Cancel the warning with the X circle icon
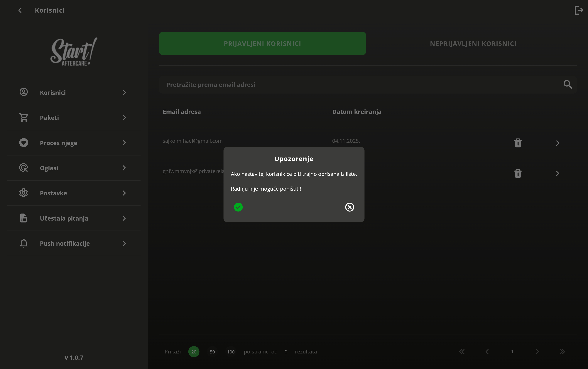This screenshot has width=588, height=369. (x=349, y=207)
